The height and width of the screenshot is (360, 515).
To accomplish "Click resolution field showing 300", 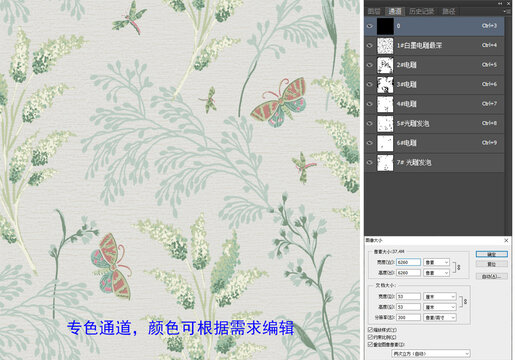I will point(408,317).
